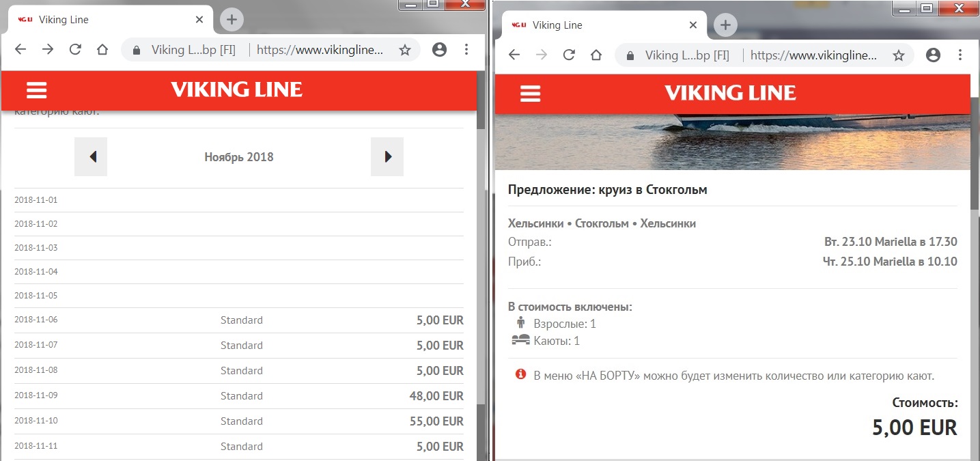Viewport: 980px width, 461px height.
Task: Select 2018-11-06 Standard 5,00 EUR row
Action: tap(239, 320)
